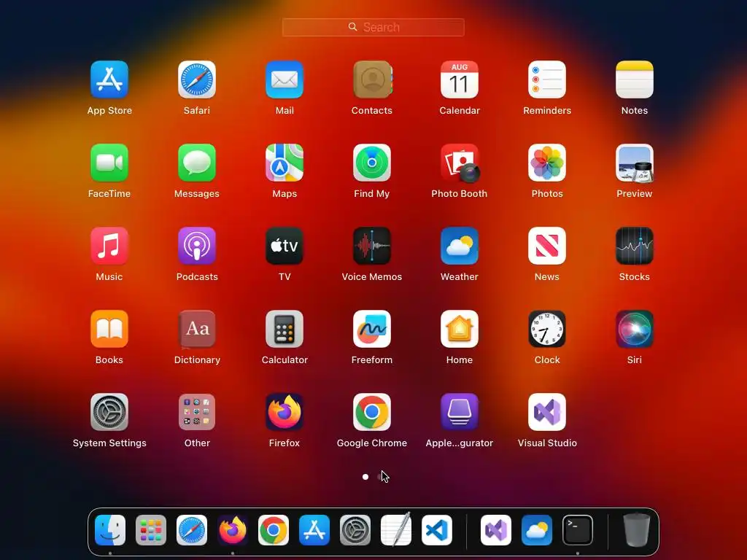Open Visual Studio Code from the Dock
This screenshot has height=560, width=747.
437,530
